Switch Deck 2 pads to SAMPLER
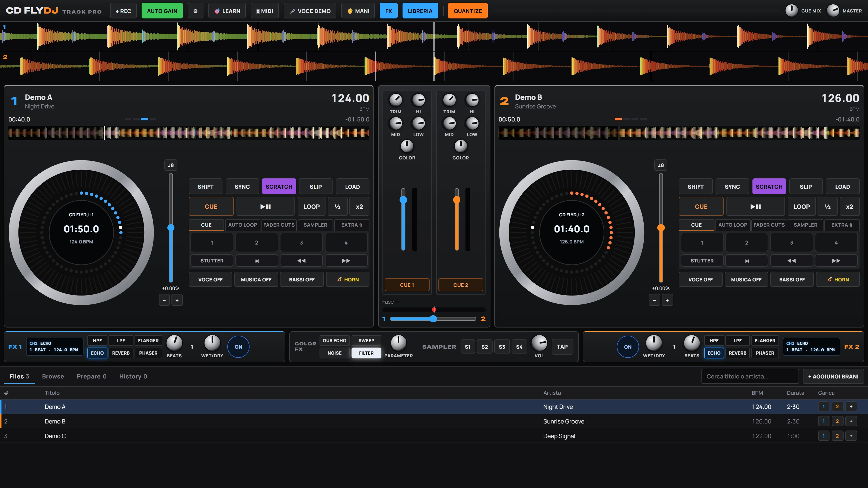This screenshot has width=868, height=488. coord(805,225)
